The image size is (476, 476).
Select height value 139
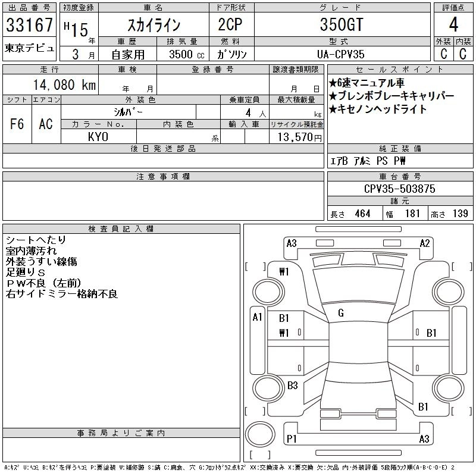tap(460, 214)
